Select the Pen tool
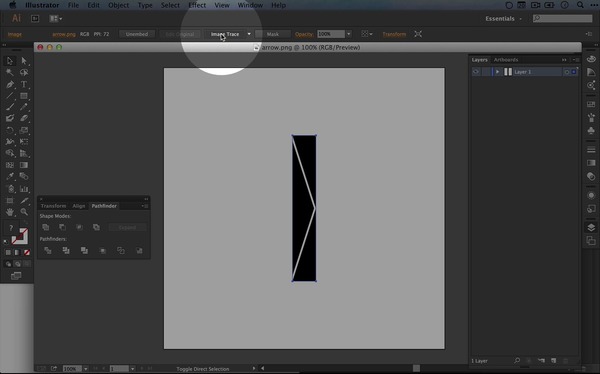The height and width of the screenshot is (374, 600). coord(10,84)
